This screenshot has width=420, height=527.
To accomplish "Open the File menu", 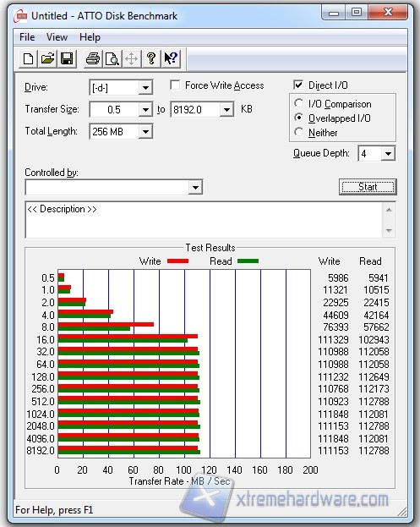I will (27, 37).
